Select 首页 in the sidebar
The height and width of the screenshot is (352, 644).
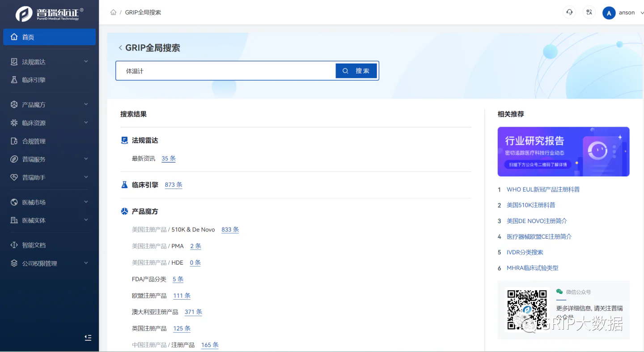[49, 37]
